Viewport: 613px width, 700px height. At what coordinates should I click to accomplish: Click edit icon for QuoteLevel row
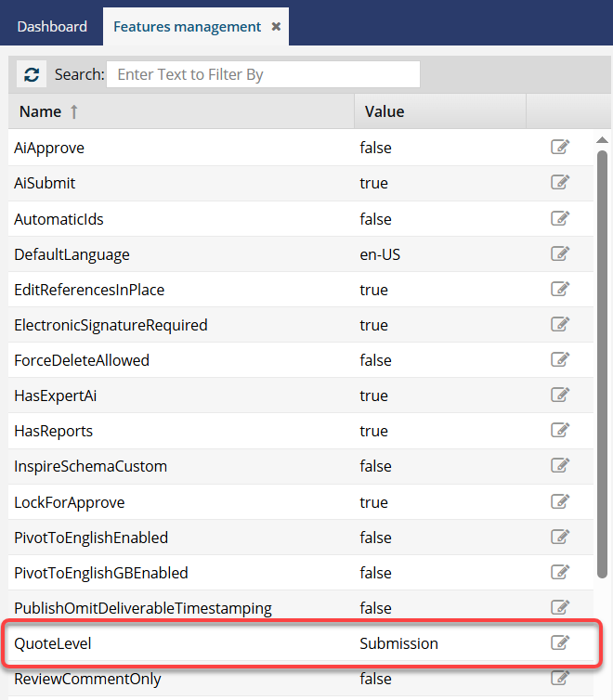pyautogui.click(x=560, y=643)
